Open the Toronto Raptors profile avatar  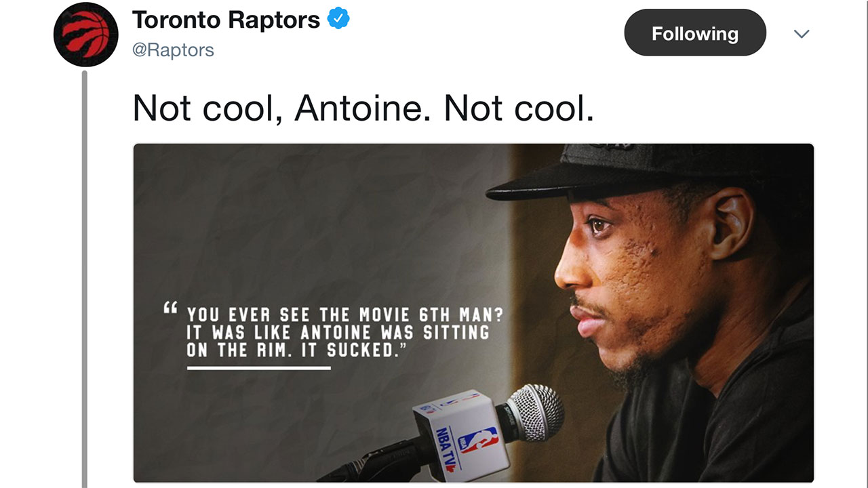[x=86, y=34]
